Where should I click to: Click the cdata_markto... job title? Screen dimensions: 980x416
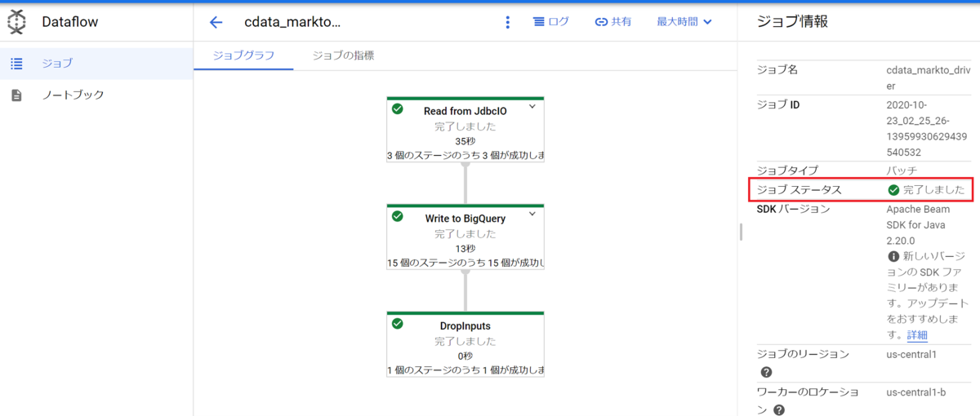tap(292, 22)
